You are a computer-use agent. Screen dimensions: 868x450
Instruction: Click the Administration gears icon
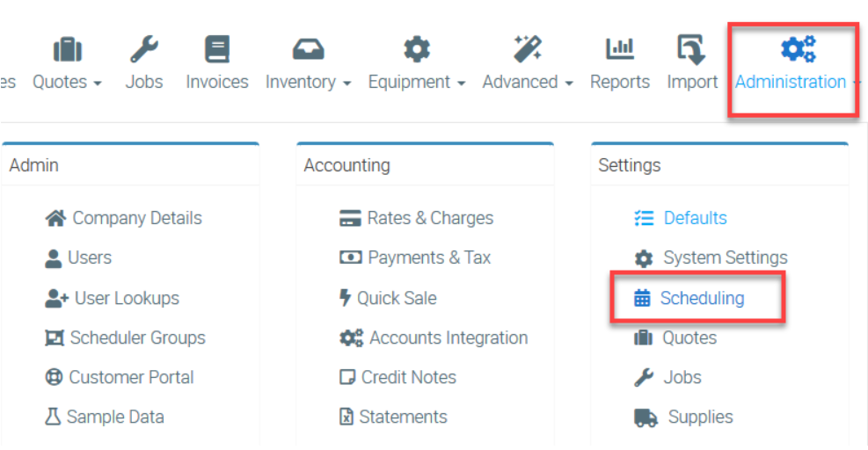pos(798,49)
